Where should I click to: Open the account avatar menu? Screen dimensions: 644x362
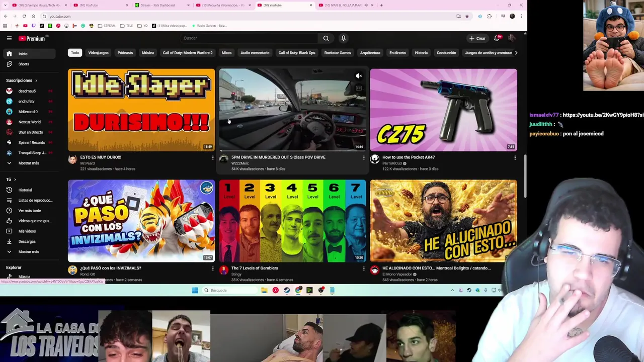point(512,38)
